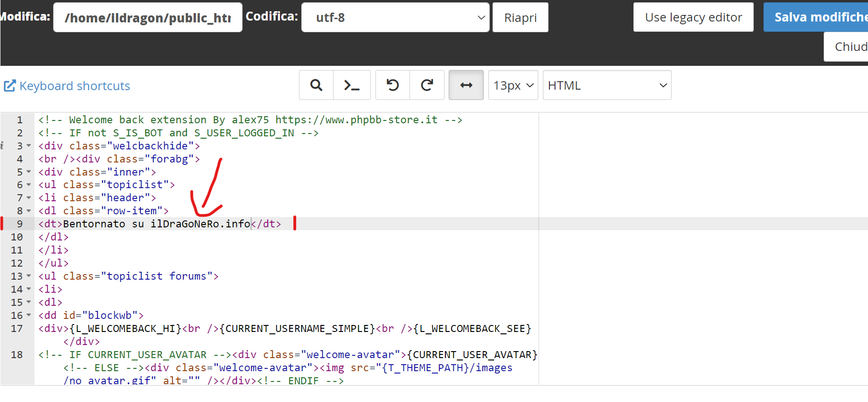This screenshot has height=402, width=868.
Task: Open the utf-8 encoding dropdown
Action: coord(396,17)
